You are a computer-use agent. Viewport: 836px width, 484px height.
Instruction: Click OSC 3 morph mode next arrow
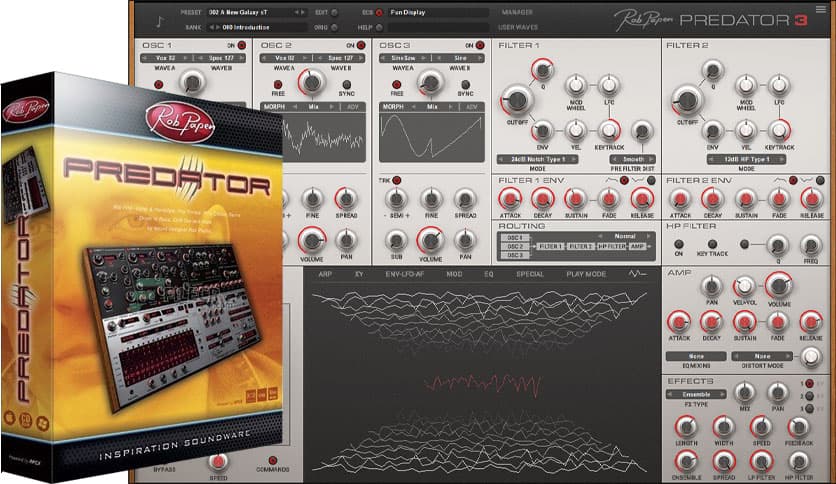(451, 107)
